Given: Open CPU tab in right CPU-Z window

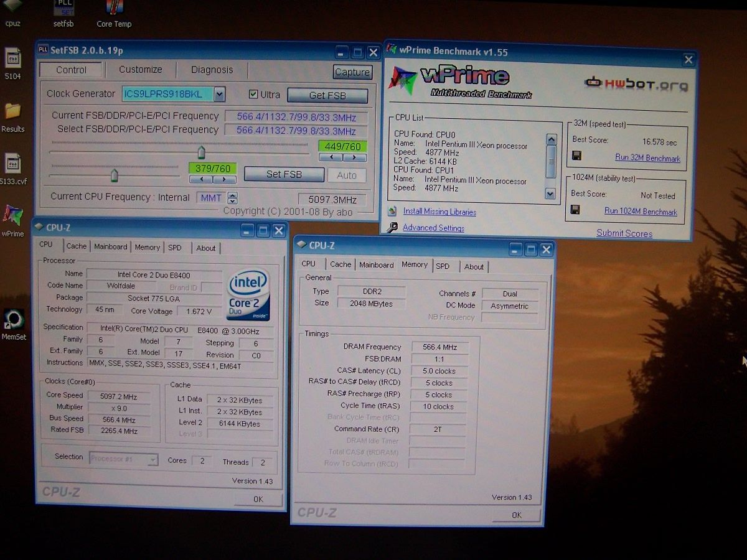Looking at the screenshot, I should pyautogui.click(x=309, y=264).
